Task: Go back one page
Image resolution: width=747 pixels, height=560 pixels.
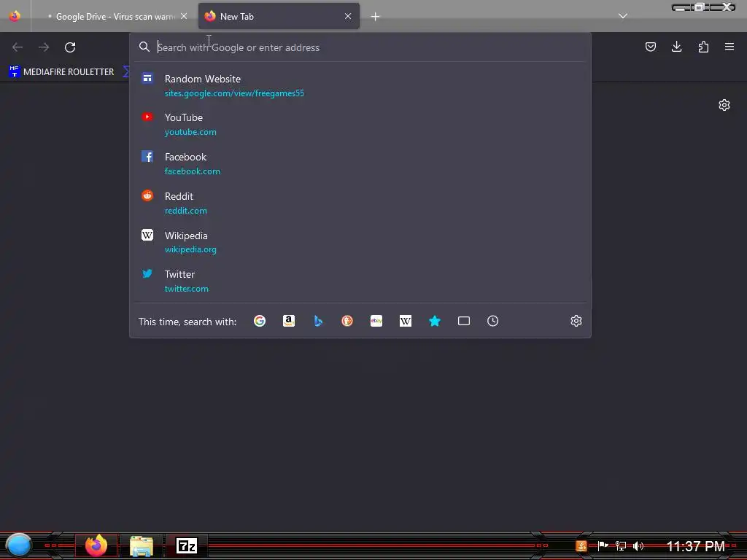Action: [18, 47]
